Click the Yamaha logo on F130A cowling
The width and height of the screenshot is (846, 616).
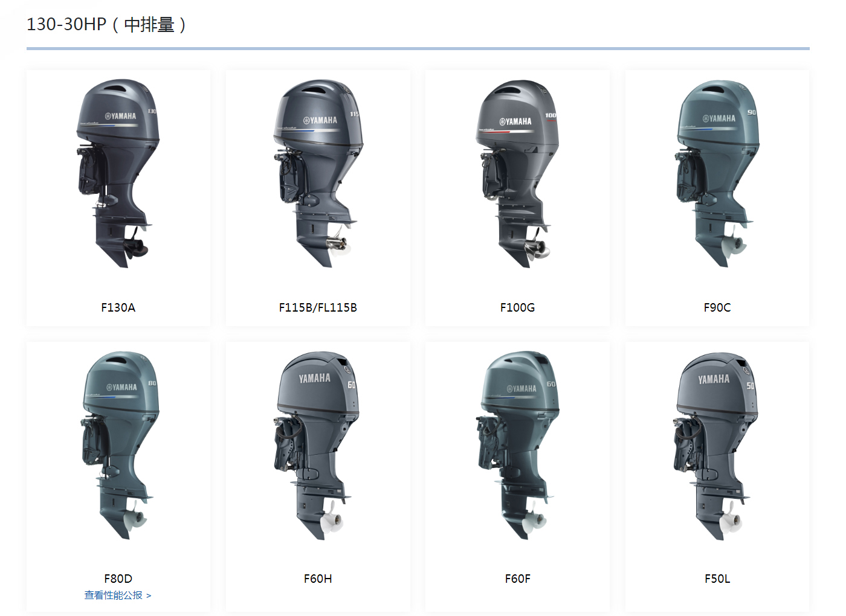120,116
